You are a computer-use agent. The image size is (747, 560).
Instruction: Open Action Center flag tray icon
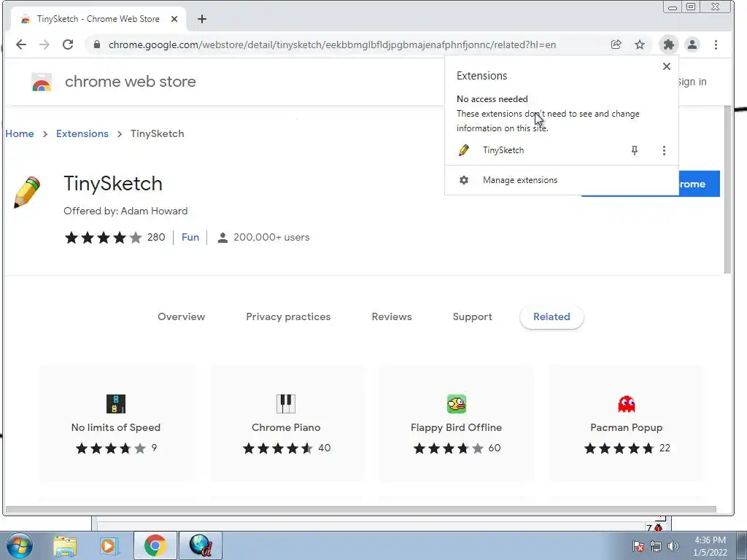point(638,546)
